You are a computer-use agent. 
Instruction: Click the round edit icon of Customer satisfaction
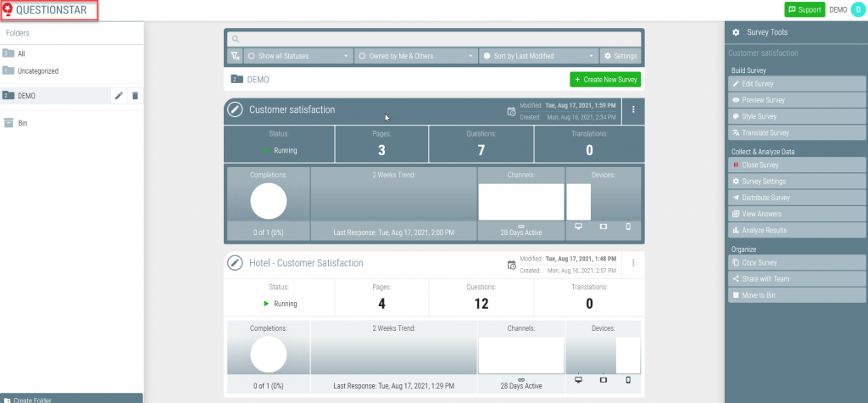(236, 110)
